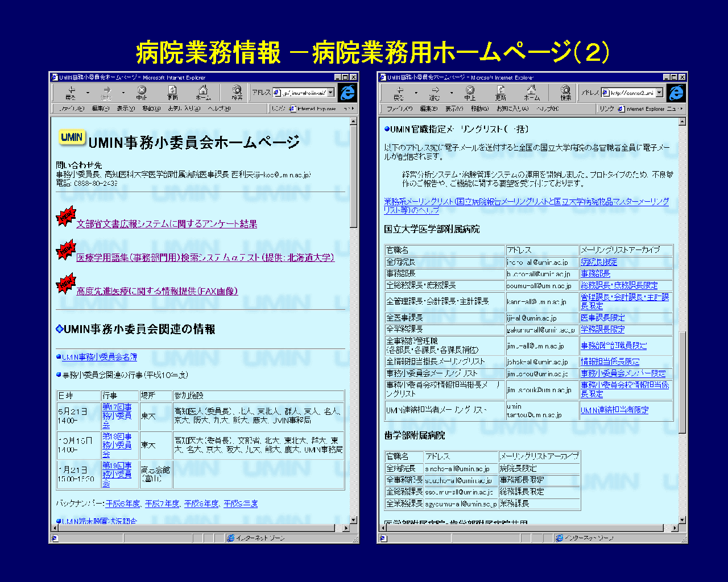Open Search in the left browser toolbar
The image size is (728, 582).
tap(237, 92)
